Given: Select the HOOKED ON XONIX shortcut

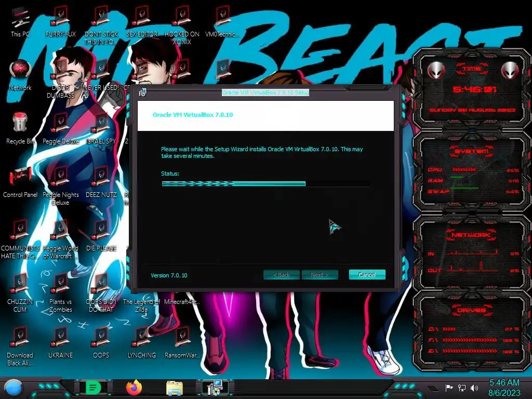Looking at the screenshot, I should click(182, 26).
